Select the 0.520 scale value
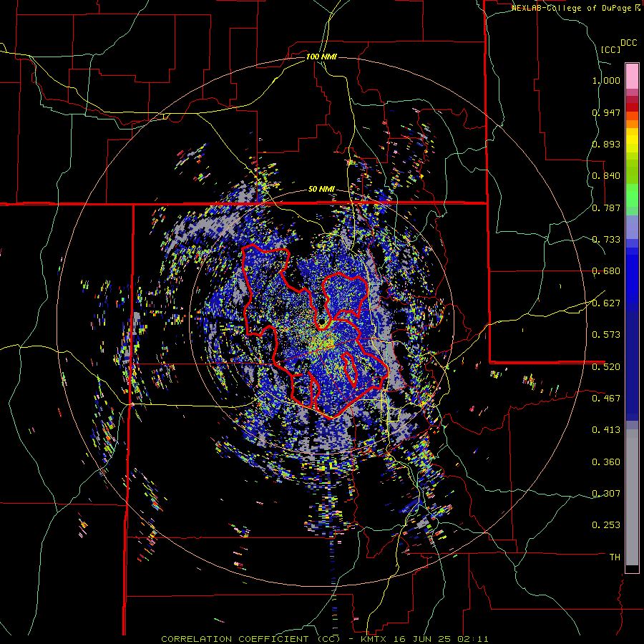Screen dimensions: 644x644 tap(606, 366)
